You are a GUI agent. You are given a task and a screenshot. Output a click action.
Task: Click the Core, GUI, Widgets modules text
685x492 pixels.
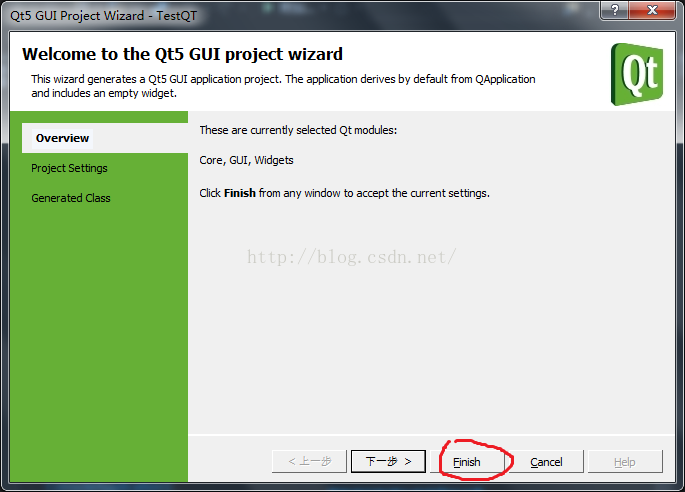coord(246,160)
